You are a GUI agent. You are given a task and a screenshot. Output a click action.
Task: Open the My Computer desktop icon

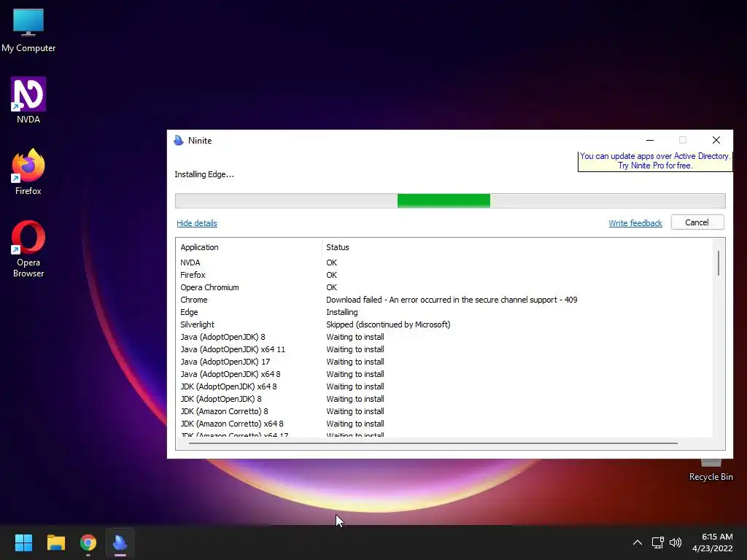[28, 31]
